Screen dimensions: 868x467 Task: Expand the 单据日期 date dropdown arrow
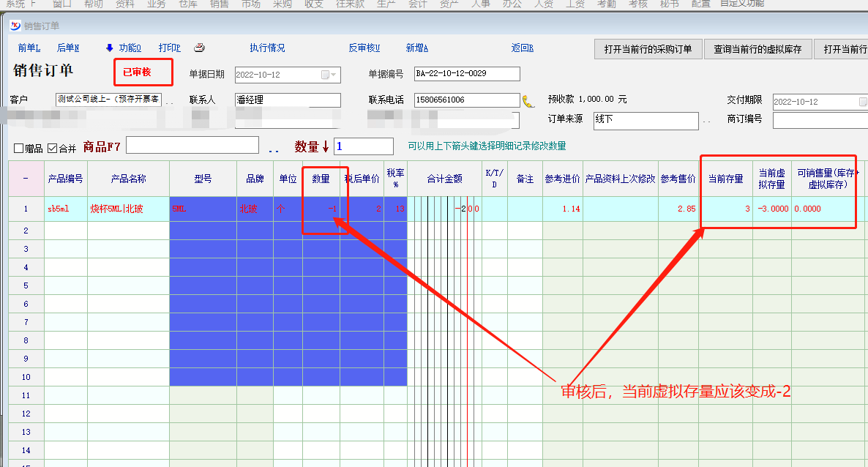334,75
